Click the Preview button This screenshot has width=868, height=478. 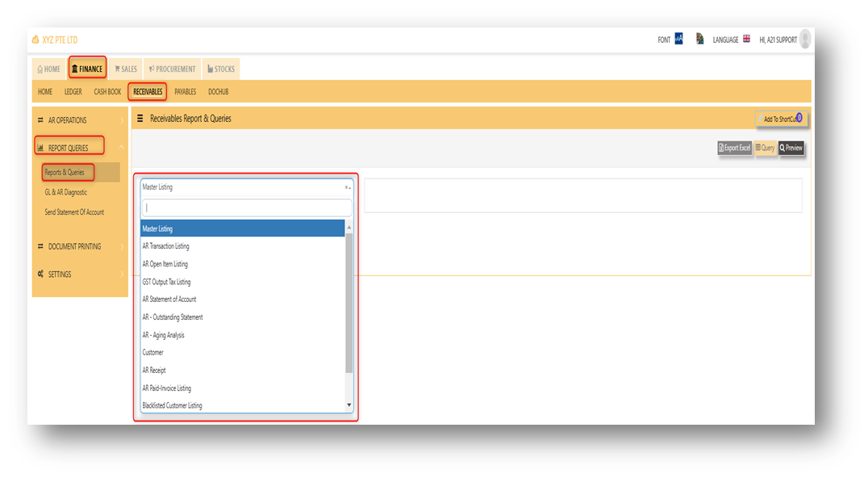click(x=791, y=148)
